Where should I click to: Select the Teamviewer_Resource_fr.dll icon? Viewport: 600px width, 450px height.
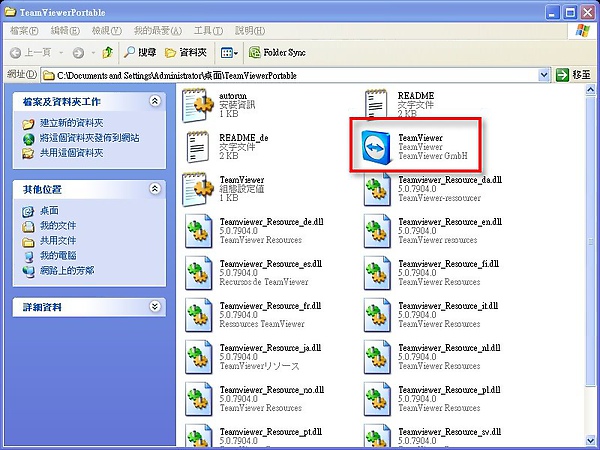(x=198, y=315)
